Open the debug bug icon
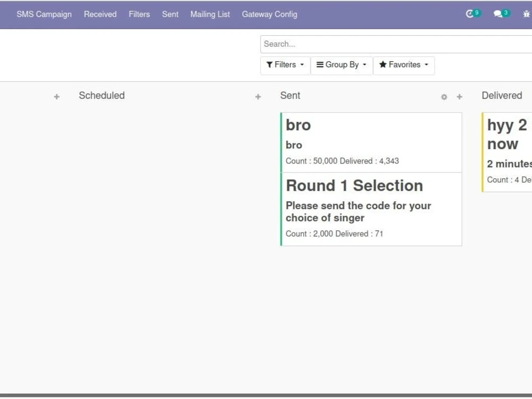The width and height of the screenshot is (532, 399). [526, 14]
